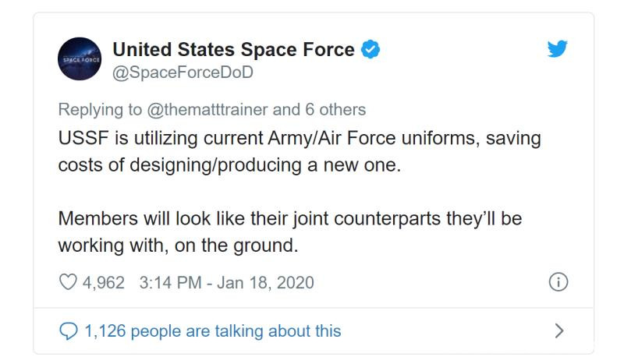Like the tweet with the heart icon
Image resolution: width=624 pixels, height=364 pixels.
[x=67, y=282]
